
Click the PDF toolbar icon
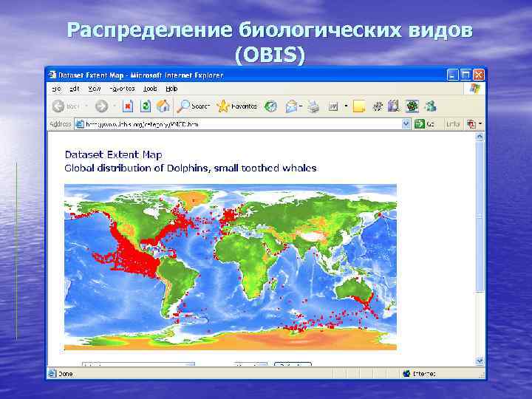coord(471,124)
